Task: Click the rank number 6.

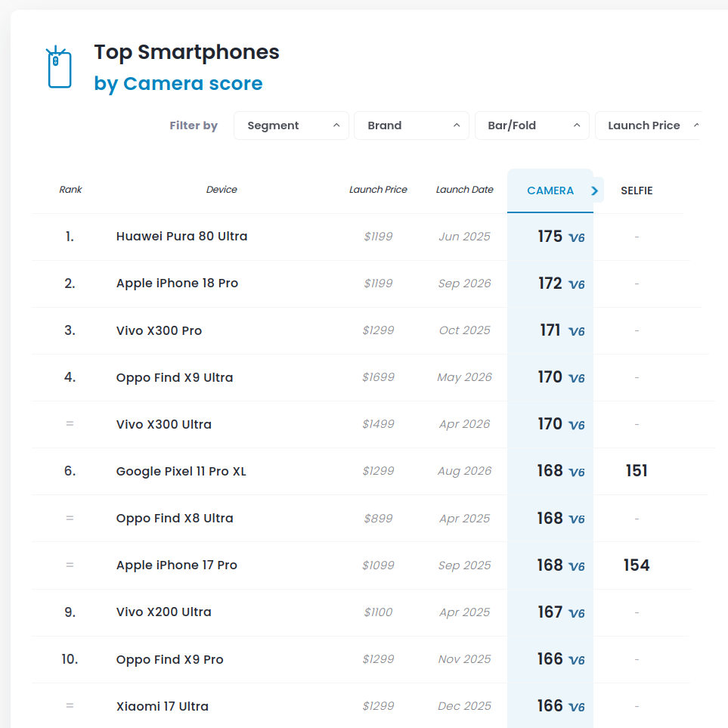Action: pyautogui.click(x=70, y=471)
